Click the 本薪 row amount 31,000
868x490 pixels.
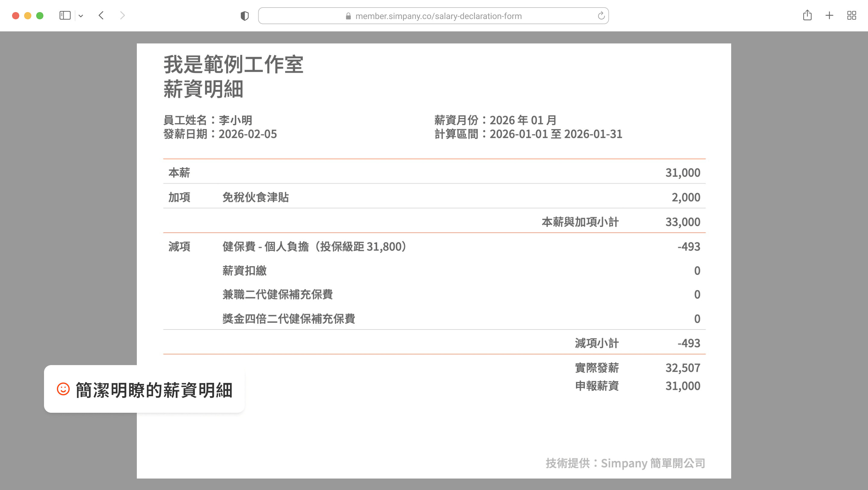tap(682, 173)
